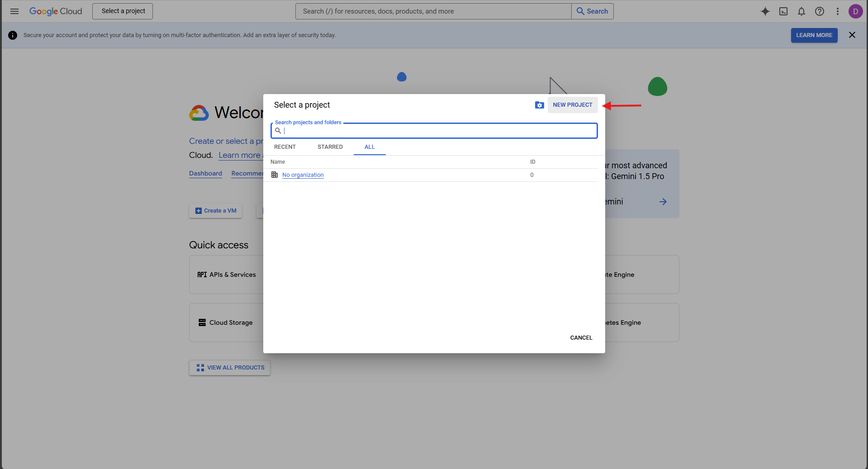868x469 pixels.
Task: Open the three-dot settings menu
Action: pos(838,11)
